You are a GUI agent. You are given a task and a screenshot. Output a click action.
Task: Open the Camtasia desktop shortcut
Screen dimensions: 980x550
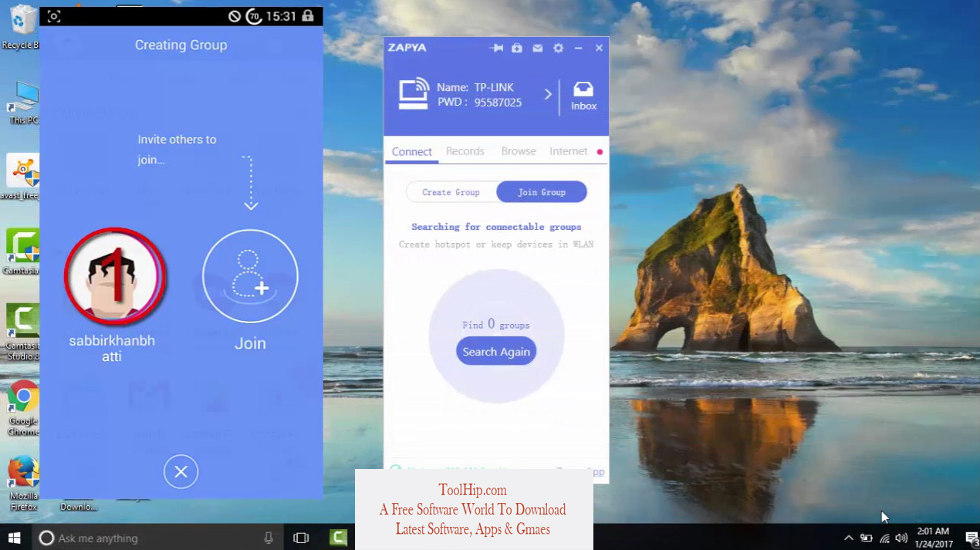pyautogui.click(x=22, y=251)
